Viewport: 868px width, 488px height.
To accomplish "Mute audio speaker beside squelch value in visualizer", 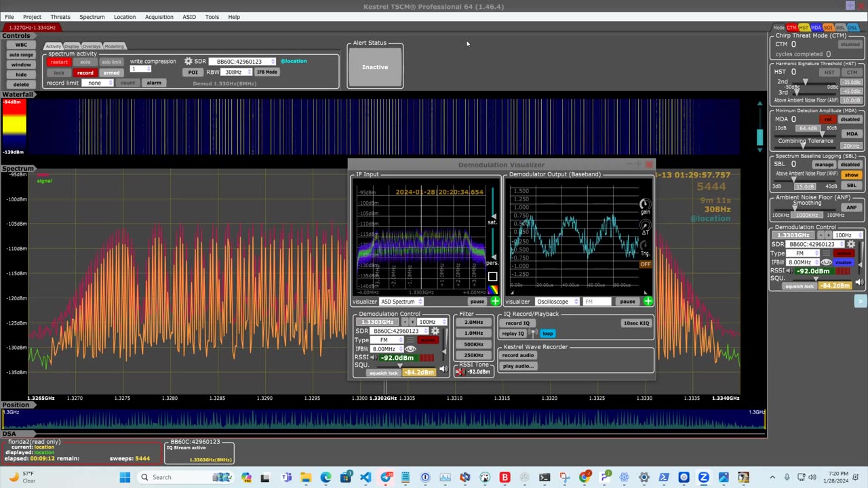I will [443, 369].
